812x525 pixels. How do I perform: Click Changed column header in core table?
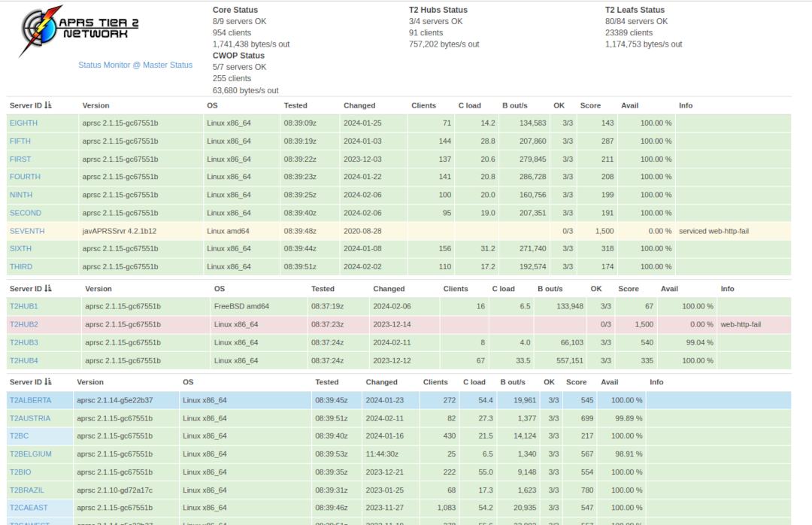(359, 105)
